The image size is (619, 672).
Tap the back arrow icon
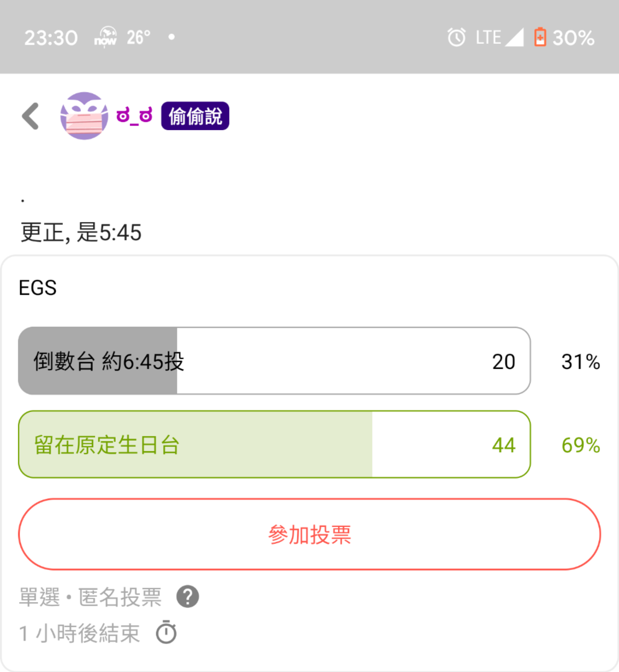click(30, 116)
